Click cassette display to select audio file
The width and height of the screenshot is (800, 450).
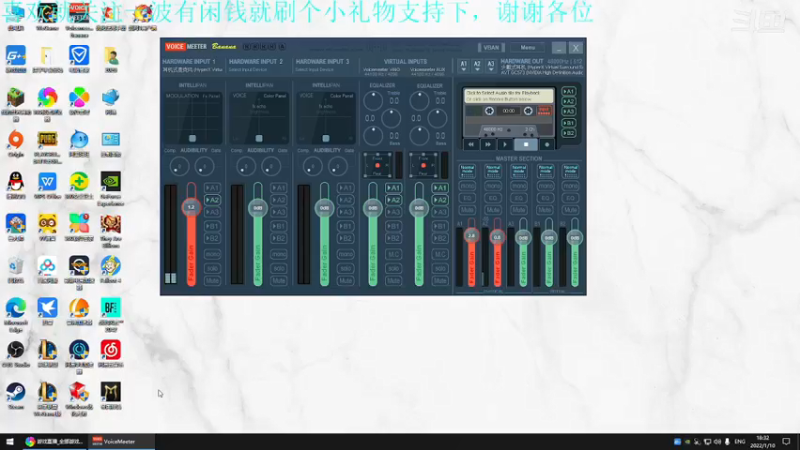coord(509,96)
